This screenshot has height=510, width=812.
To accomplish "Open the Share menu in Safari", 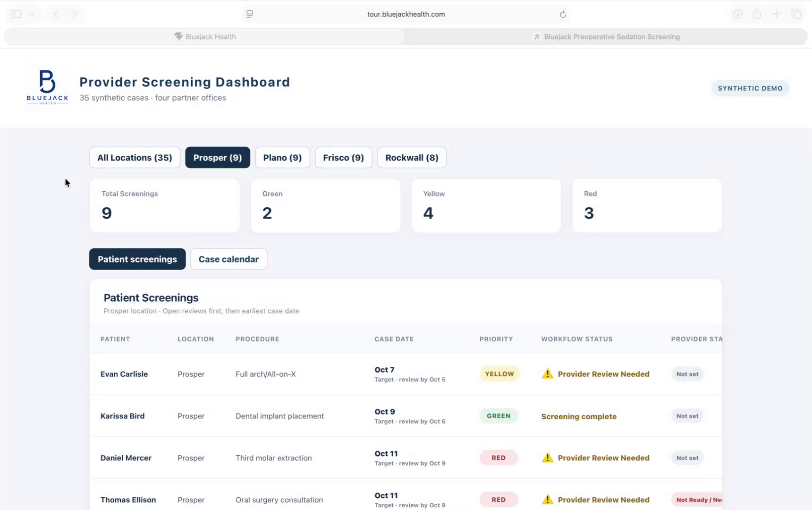I will pos(757,14).
